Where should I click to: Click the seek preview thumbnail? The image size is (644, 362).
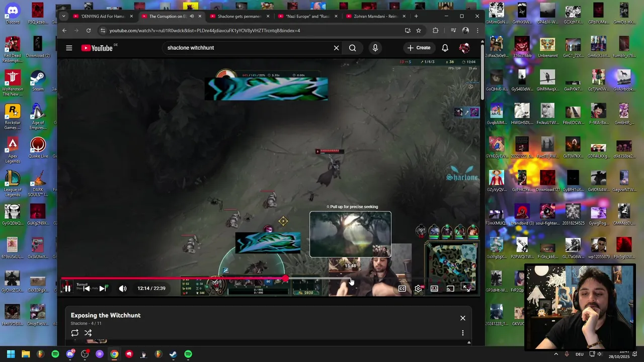pyautogui.click(x=350, y=234)
